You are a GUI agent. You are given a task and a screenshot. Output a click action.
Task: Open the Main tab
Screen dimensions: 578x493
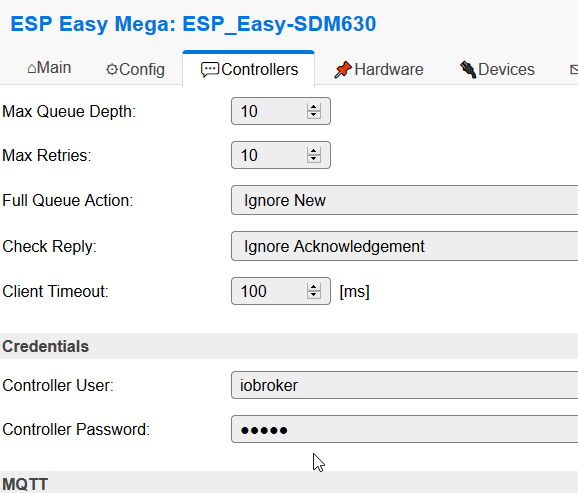[x=49, y=68]
